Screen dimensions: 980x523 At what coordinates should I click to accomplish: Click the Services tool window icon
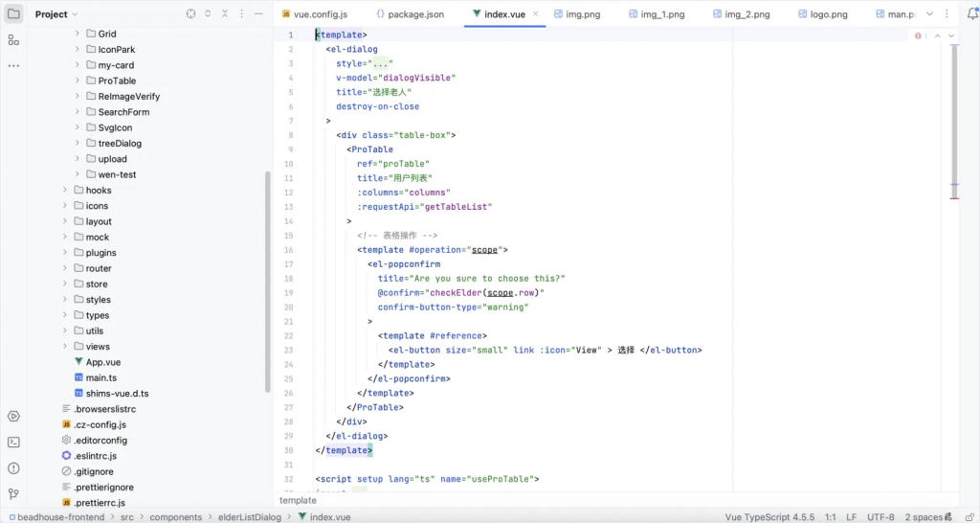[13, 416]
